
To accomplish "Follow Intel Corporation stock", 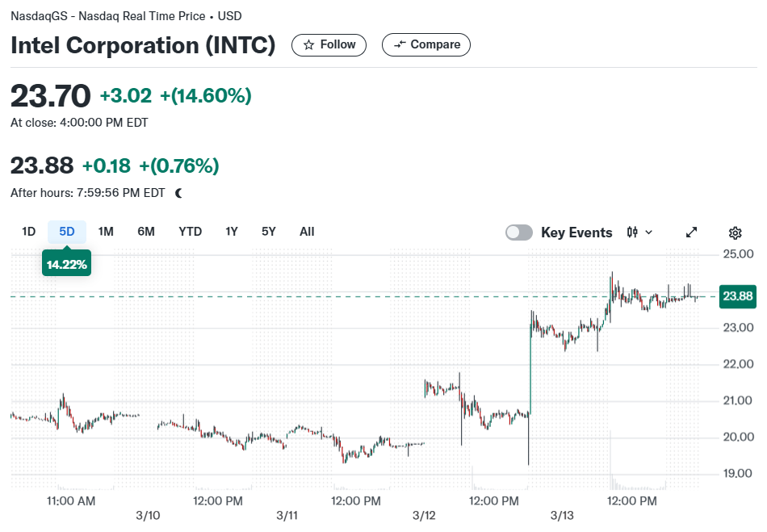I will 329,45.
